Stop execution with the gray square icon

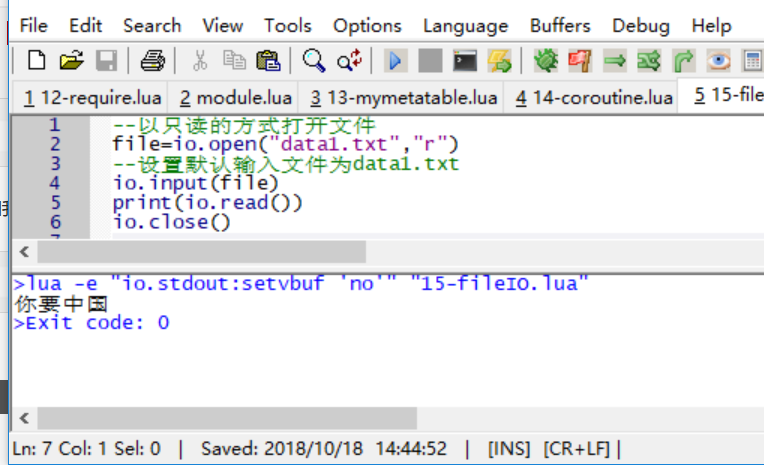(x=430, y=61)
